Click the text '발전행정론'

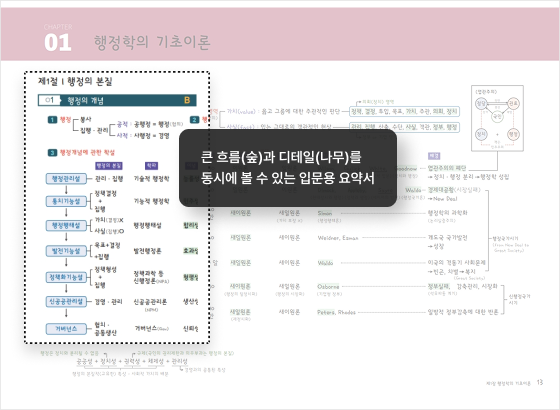pos(148,251)
